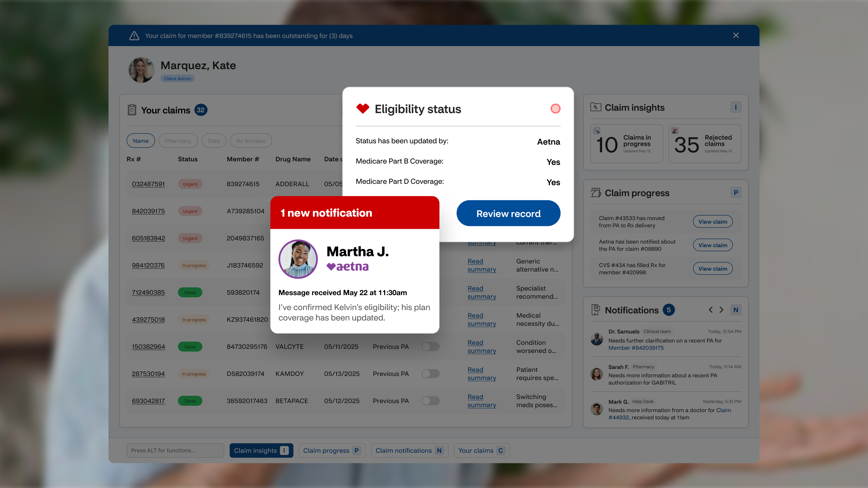
Task: Open Dr. Samuels avatar in Notifications
Action: 597,339
